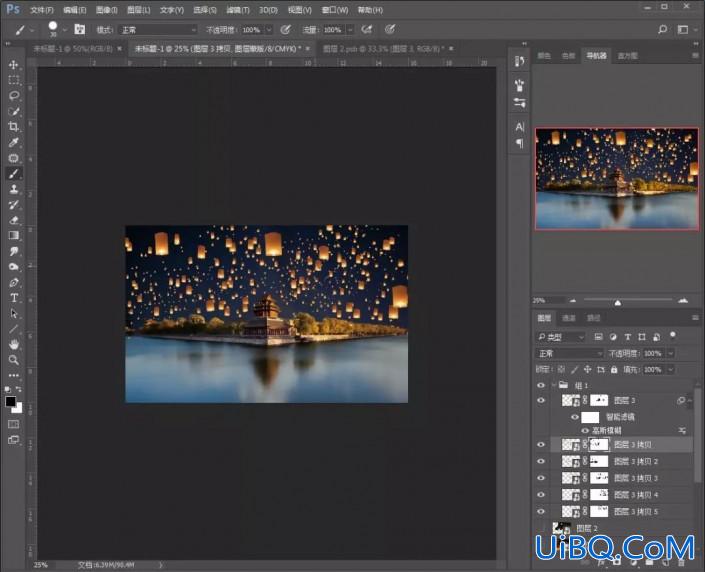
Task: Select the Gradient tool
Action: (x=13, y=236)
